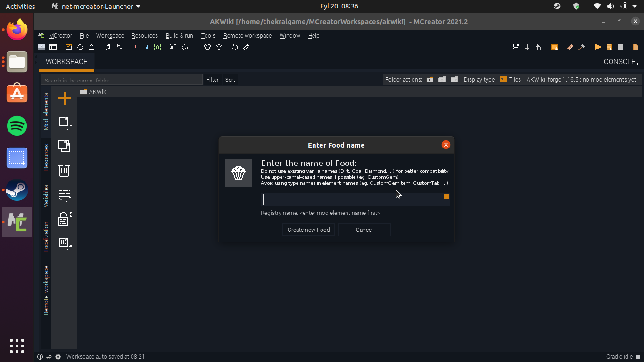Viewport: 644px width, 362px height.
Task: Click the bag shaped toolbar icon
Action: click(x=91, y=47)
